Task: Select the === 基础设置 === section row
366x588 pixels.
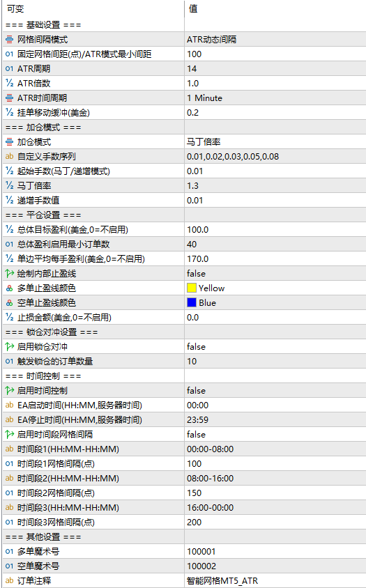Action: 184,25
